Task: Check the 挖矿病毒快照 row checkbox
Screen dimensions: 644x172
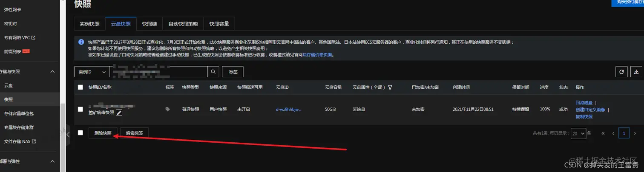Action: 80,109
